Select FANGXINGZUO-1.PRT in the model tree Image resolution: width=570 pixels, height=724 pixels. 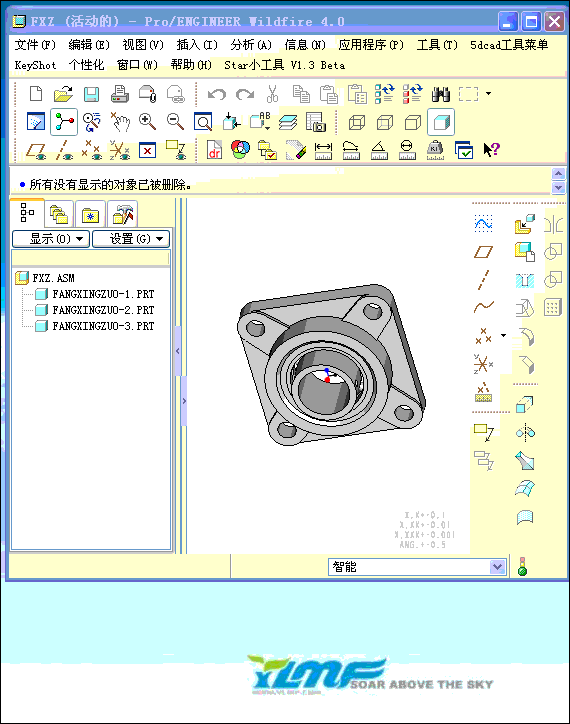pos(95,294)
